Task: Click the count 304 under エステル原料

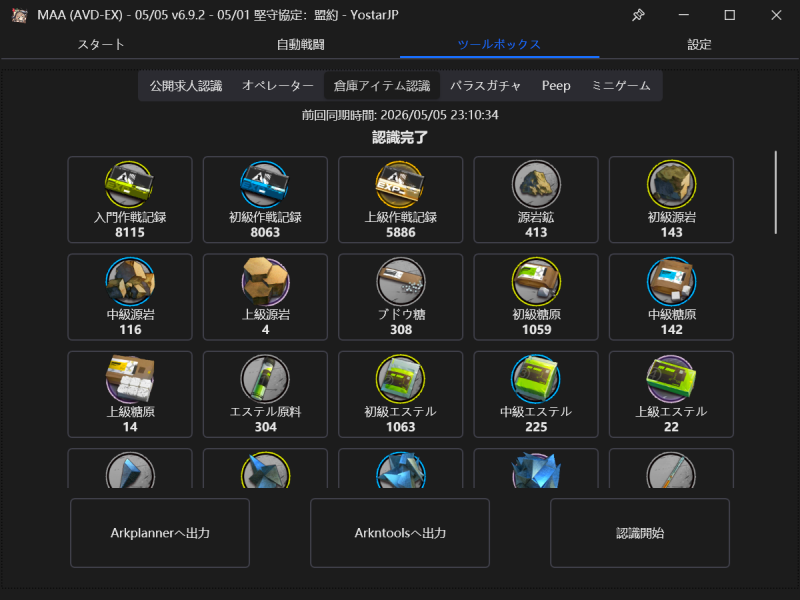Action: point(265,427)
